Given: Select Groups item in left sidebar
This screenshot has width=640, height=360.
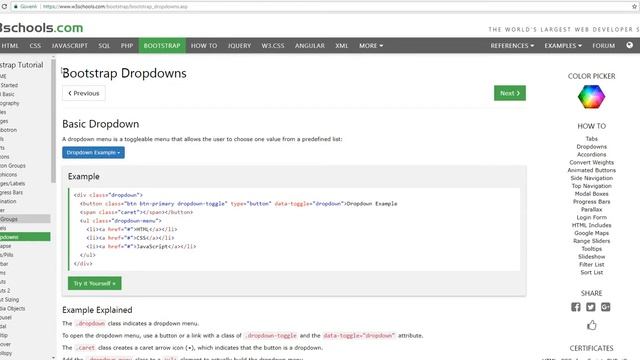Looking at the screenshot, I should (x=25, y=219).
